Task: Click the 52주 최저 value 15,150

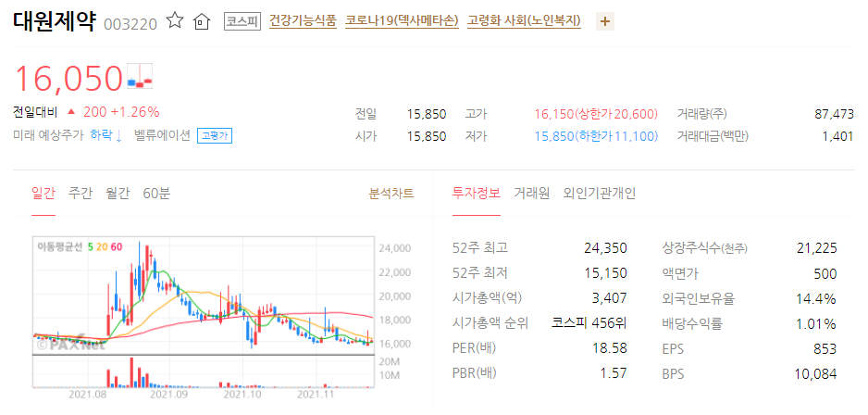Action: 605,273
